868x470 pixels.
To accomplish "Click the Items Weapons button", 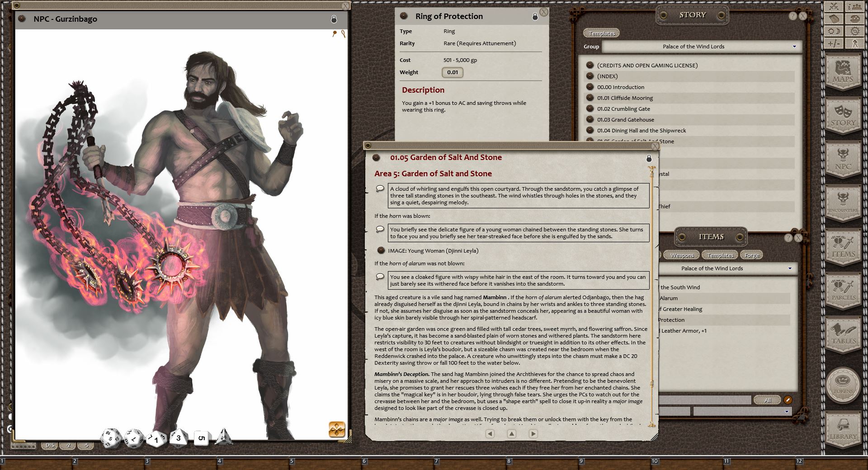I will pos(682,255).
